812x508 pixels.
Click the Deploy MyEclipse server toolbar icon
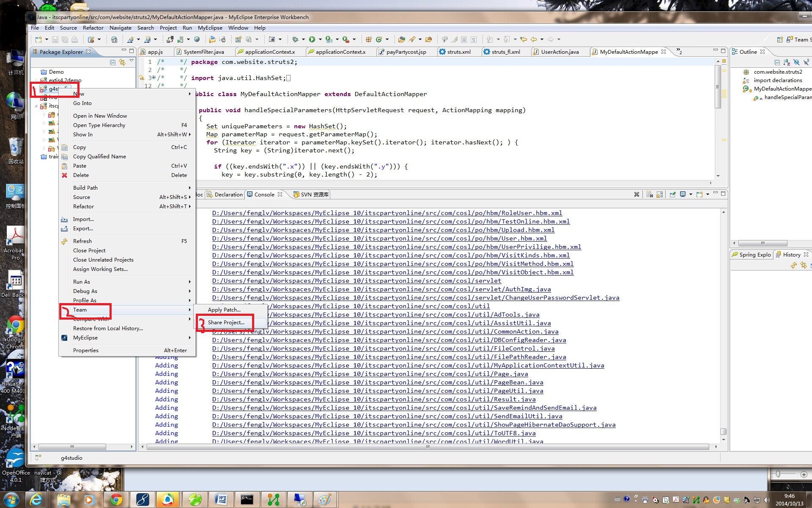[x=170, y=39]
